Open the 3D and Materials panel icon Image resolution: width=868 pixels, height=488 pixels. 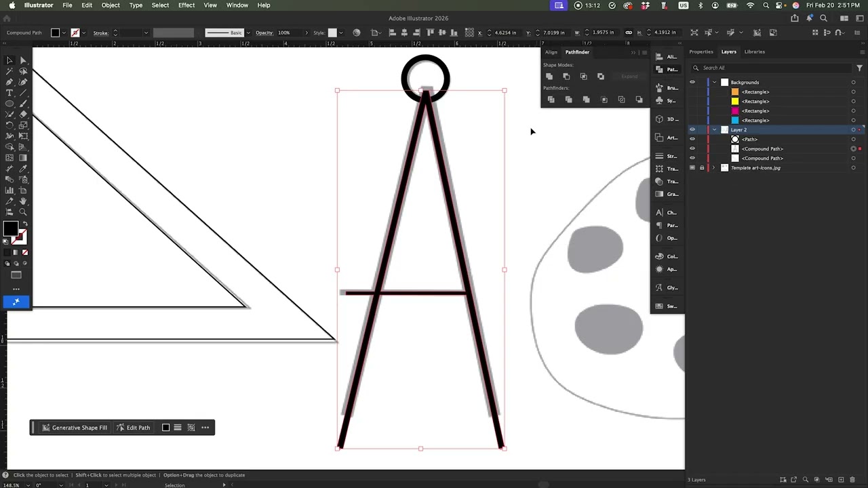point(659,119)
